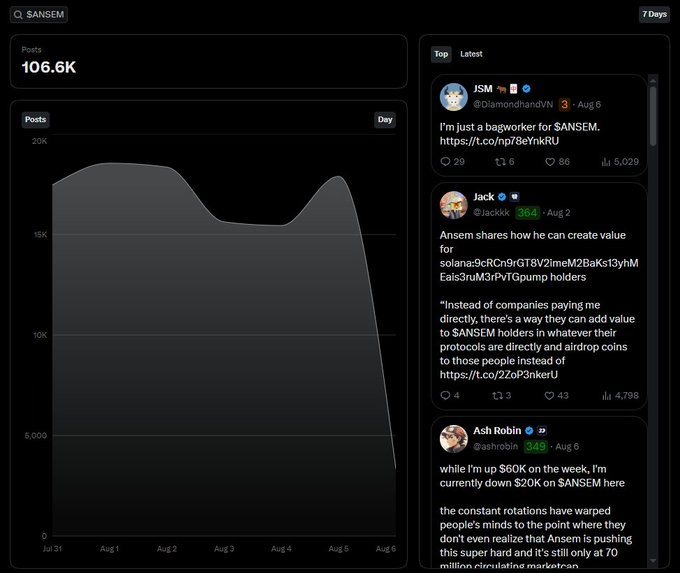Click views icon showing 5,029

(606, 162)
